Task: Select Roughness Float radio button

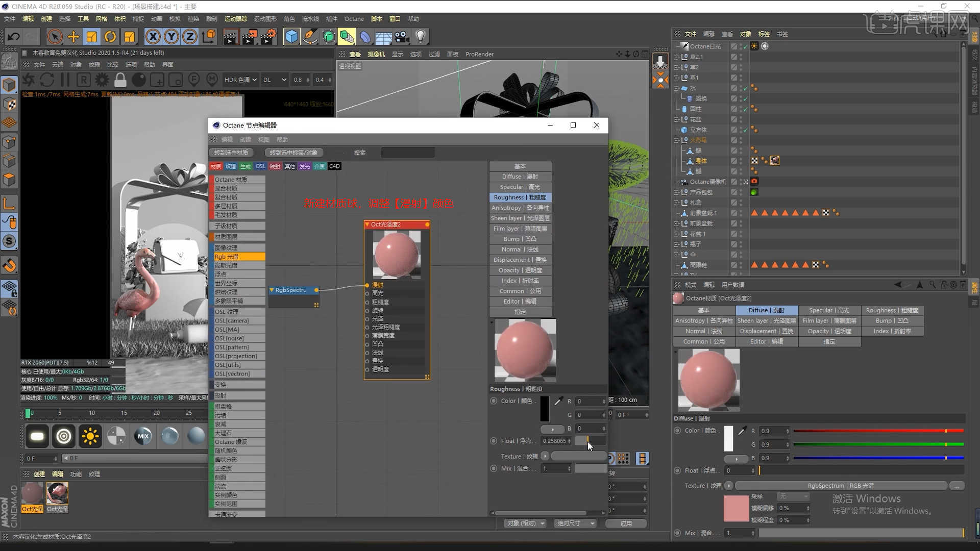Action: 494,441
